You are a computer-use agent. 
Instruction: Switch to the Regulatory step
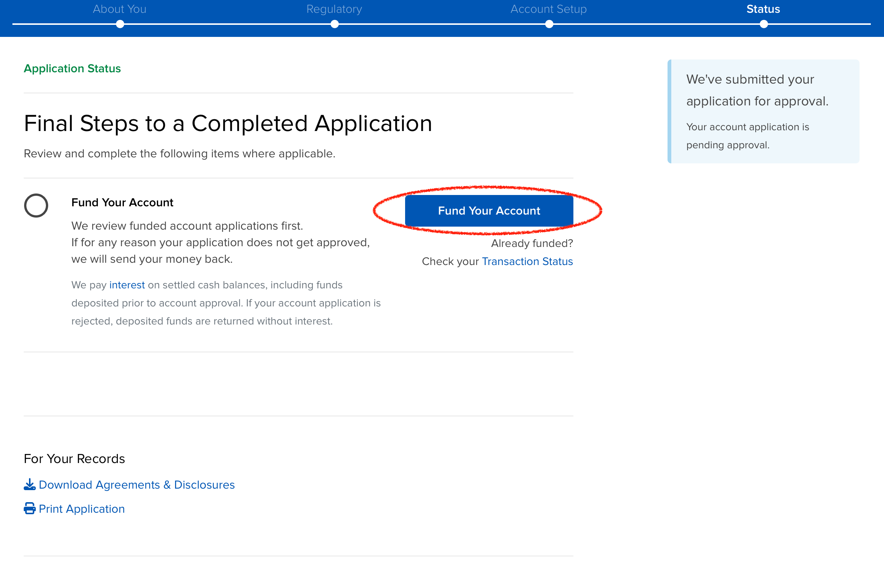334,9
